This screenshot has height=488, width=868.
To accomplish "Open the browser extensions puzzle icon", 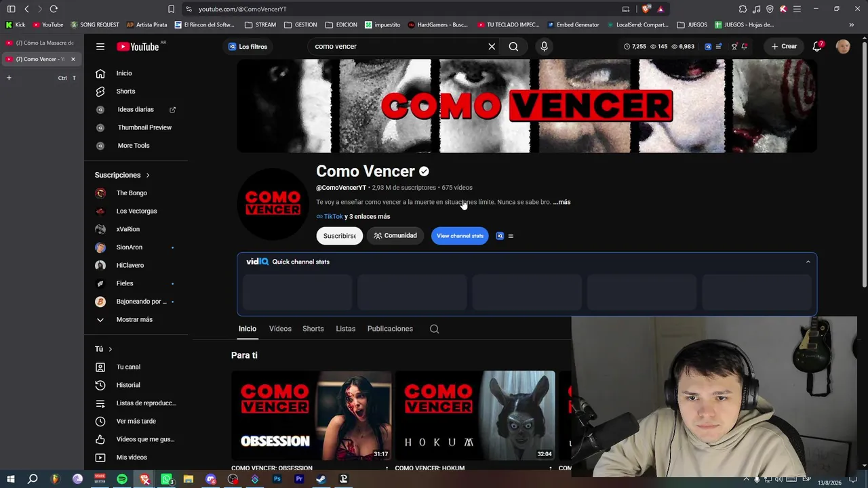I will (x=743, y=9).
